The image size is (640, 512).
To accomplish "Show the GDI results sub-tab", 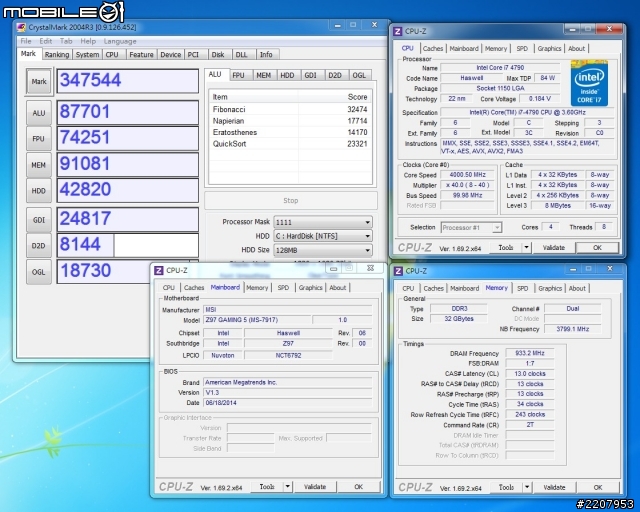I will point(311,76).
